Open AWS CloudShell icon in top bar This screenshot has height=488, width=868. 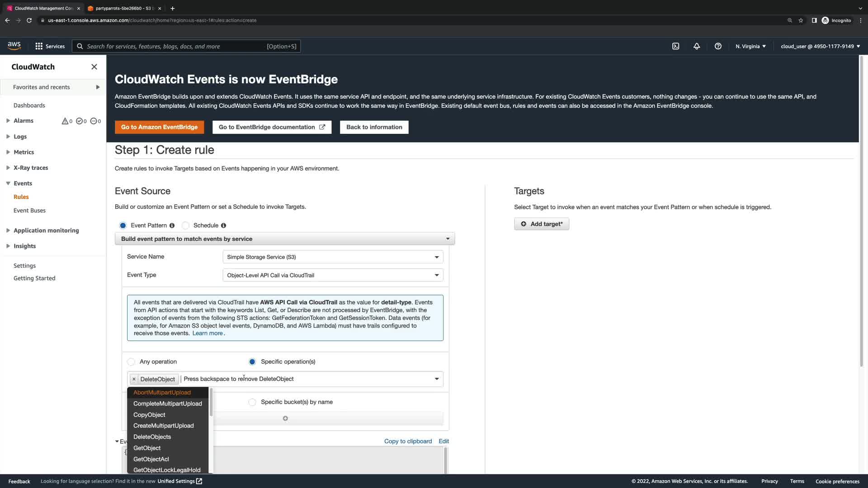(675, 46)
